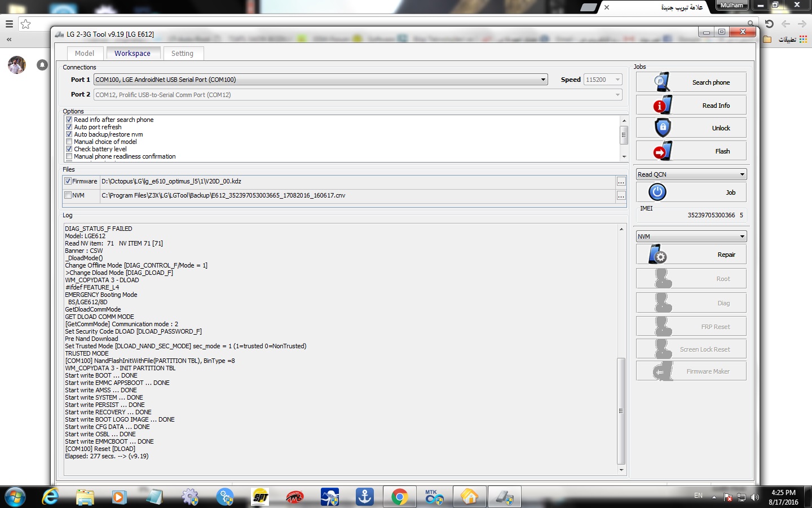Expand the browser sidebar chevron
Viewport: 812px width, 508px height.
coord(9,40)
